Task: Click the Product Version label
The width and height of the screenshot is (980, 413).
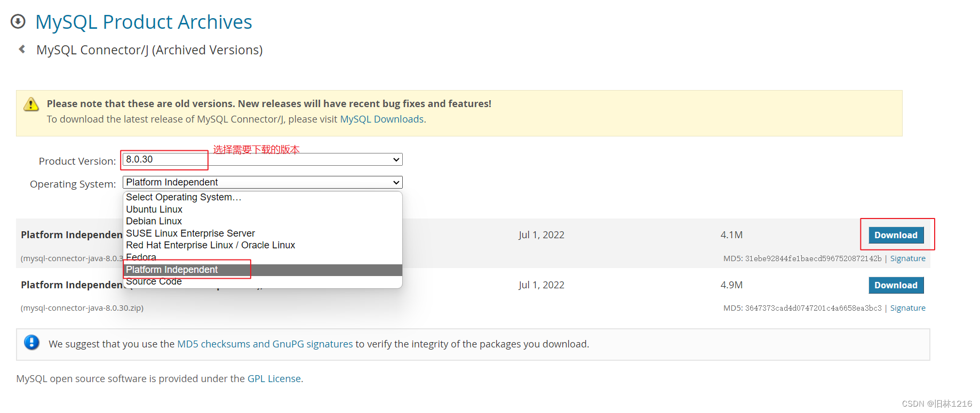Action: (77, 161)
